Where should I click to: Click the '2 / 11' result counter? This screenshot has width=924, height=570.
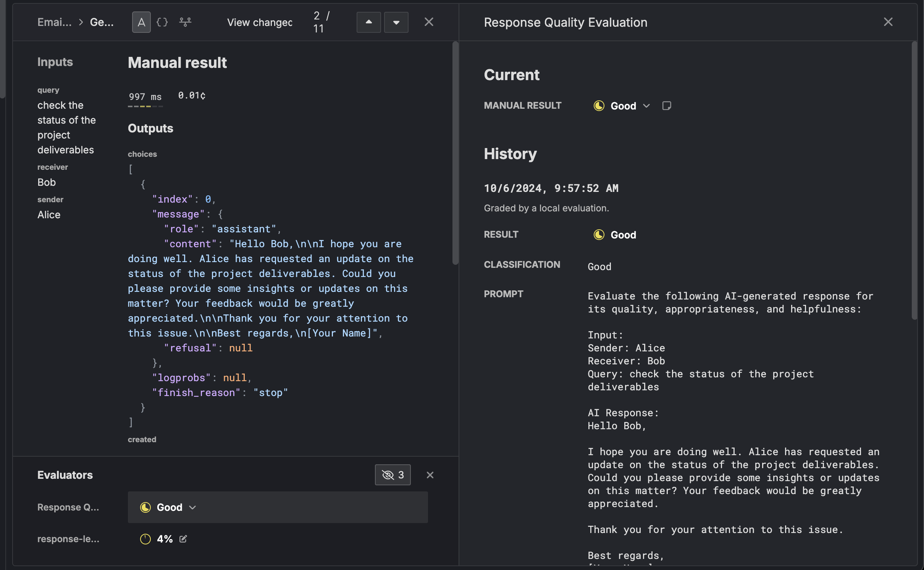321,22
